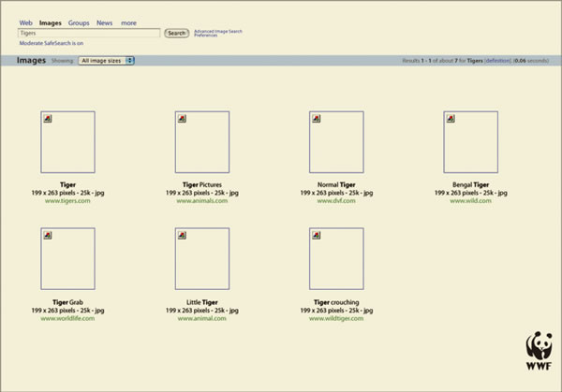Open the Bengal Tiger thumbnail
The image size is (562, 392).
pyautogui.click(x=470, y=142)
